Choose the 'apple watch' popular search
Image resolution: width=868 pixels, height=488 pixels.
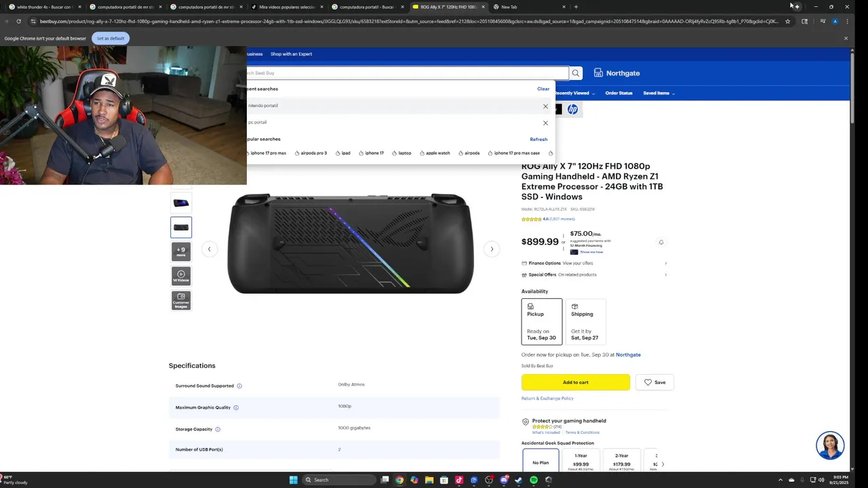[x=435, y=153]
